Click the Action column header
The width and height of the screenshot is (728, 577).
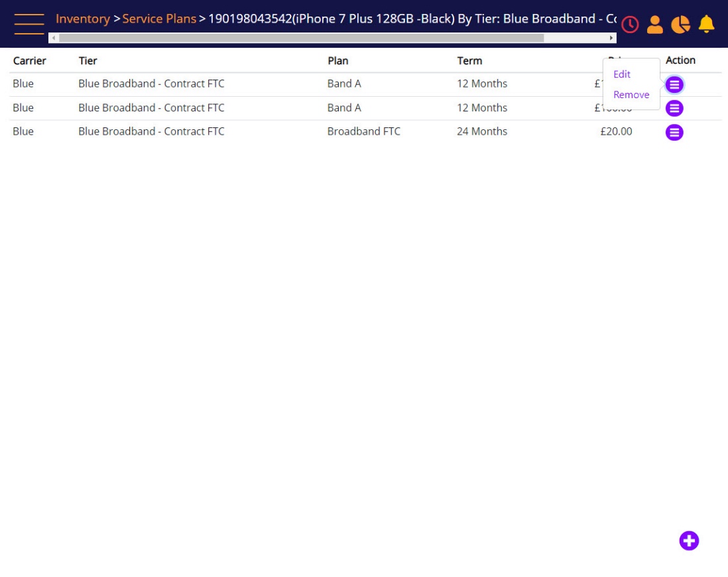point(680,60)
